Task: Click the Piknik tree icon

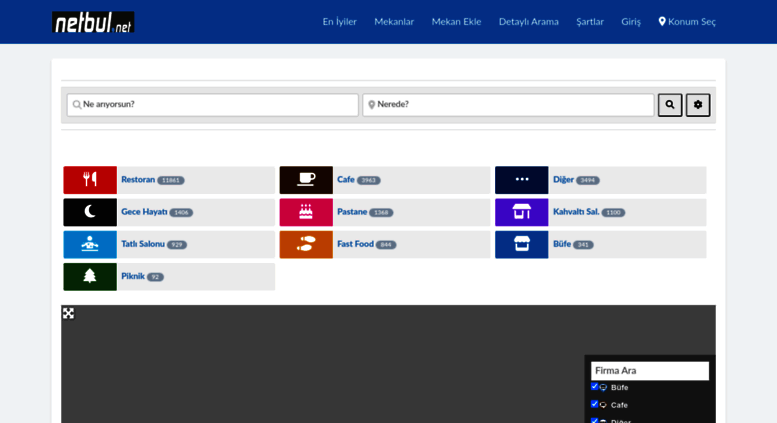Action: pyautogui.click(x=90, y=276)
